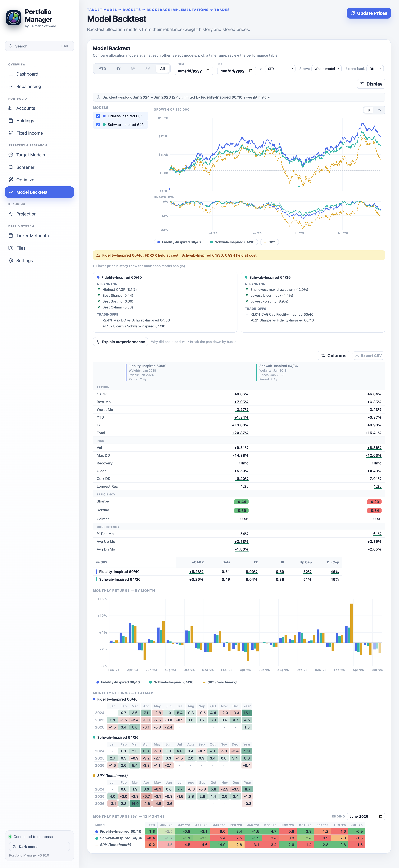
Task: Click the download icon in Export CSV
Action: pyautogui.click(x=357, y=356)
